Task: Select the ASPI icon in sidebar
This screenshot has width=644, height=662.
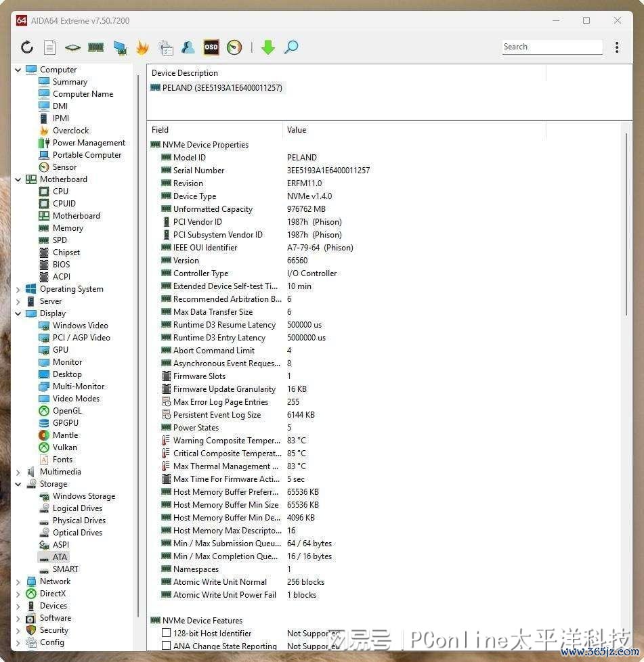Action: click(x=44, y=545)
